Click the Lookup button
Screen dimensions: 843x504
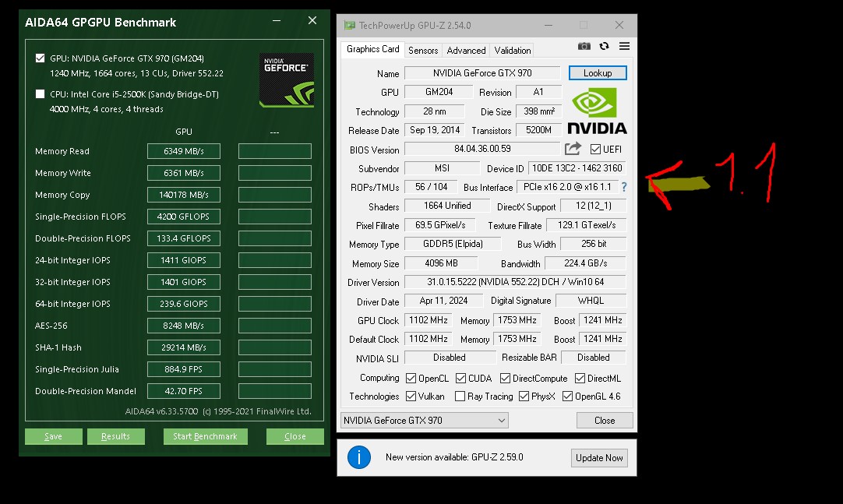598,73
